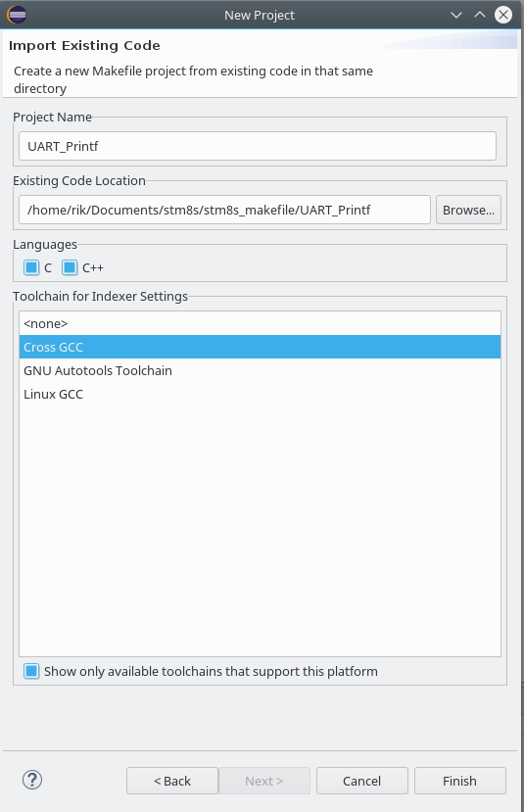
Task: Focus the Project Name text field
Action: [258, 146]
